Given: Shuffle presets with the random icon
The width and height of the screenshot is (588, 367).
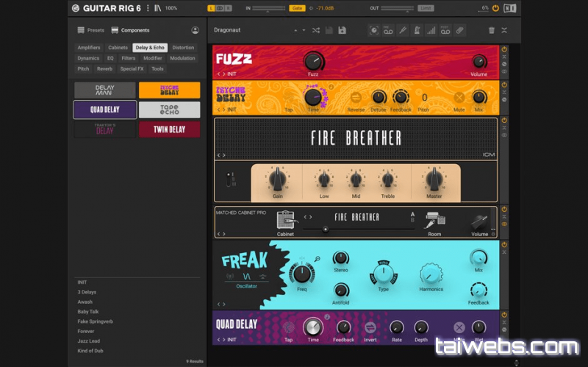Looking at the screenshot, I should coord(316,30).
